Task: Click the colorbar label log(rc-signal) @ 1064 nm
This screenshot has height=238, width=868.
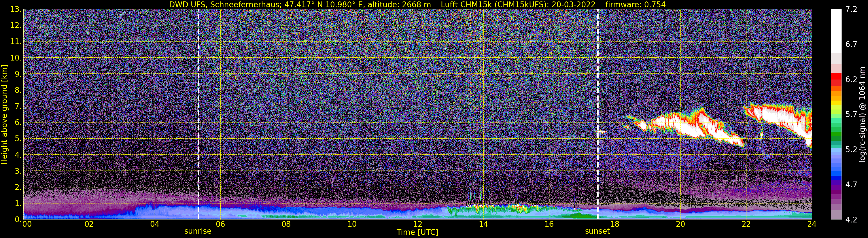Action: click(x=863, y=114)
